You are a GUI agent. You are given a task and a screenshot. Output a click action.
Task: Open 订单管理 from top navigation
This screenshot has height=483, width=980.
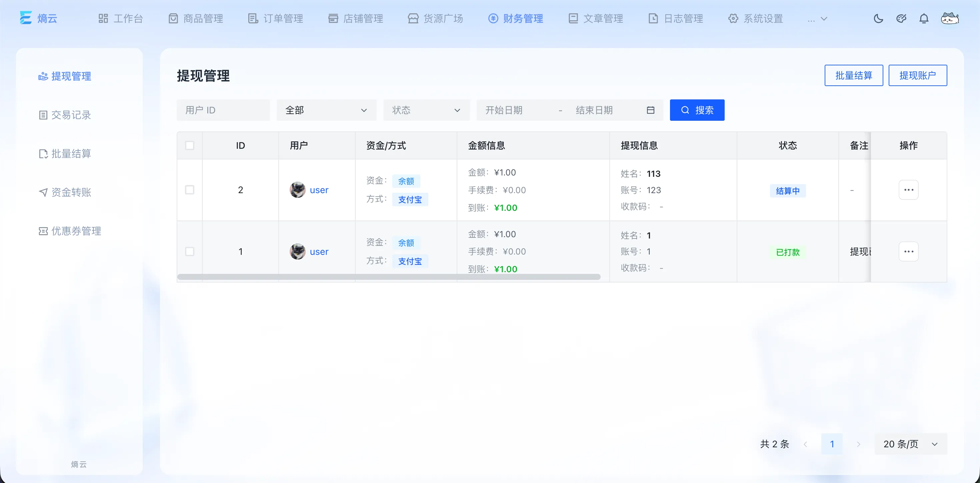pyautogui.click(x=275, y=18)
